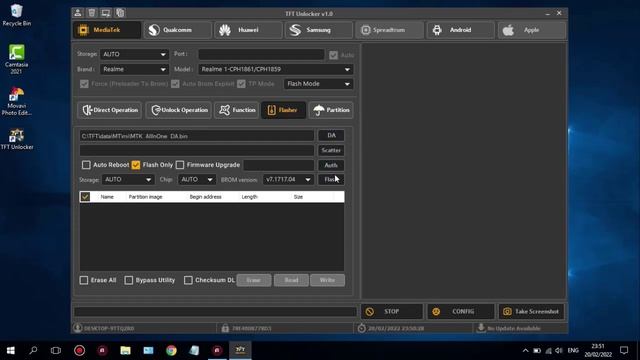This screenshot has height=360, width=640.
Task: Switch to the Samsung tab
Action: point(319,30)
